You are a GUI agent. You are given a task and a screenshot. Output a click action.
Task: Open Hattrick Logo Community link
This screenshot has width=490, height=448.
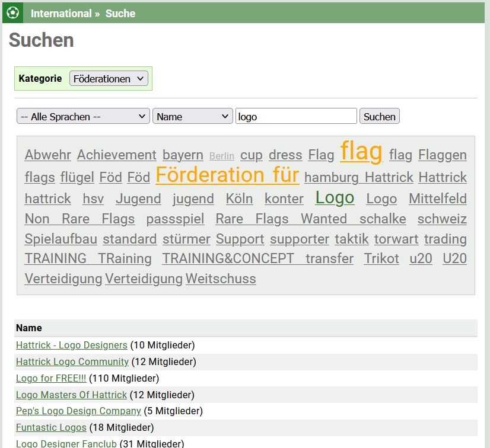click(72, 361)
